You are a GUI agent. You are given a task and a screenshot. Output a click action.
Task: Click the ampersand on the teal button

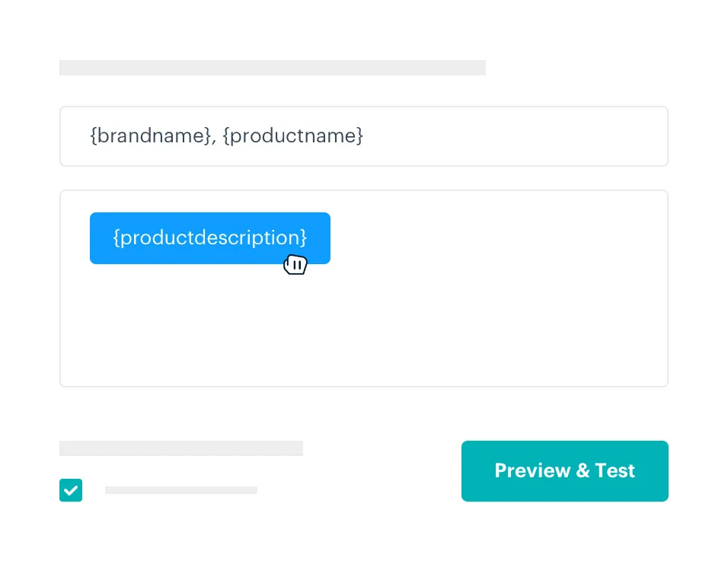click(x=583, y=470)
